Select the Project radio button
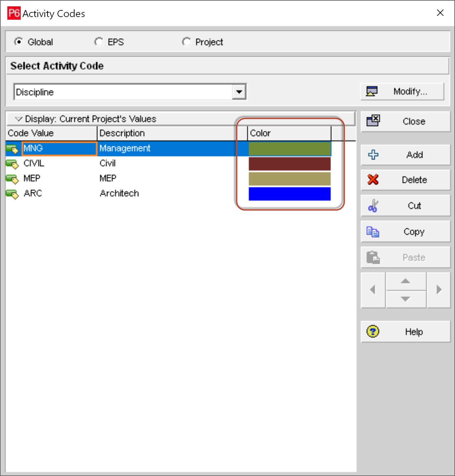The height and width of the screenshot is (476, 455). click(x=186, y=42)
